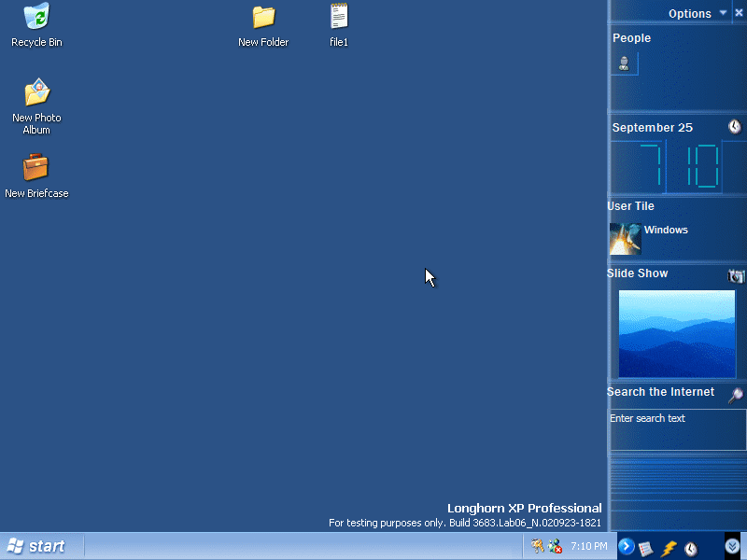Select the New Briefcase icon

point(36,175)
